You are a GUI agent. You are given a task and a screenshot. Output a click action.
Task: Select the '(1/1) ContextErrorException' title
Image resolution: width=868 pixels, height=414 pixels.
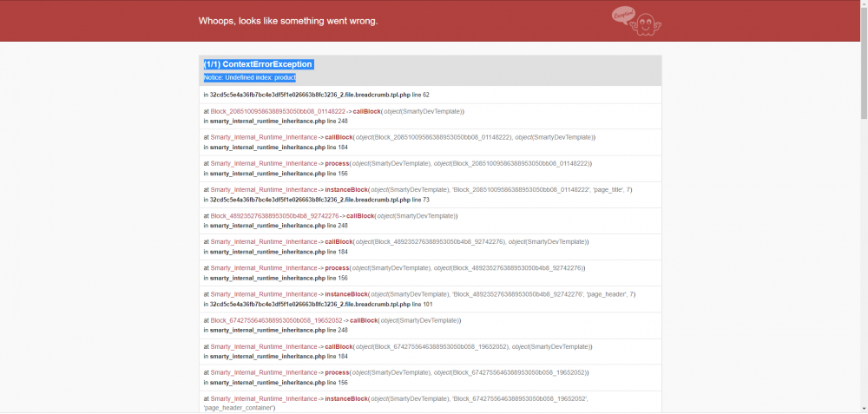[258, 64]
